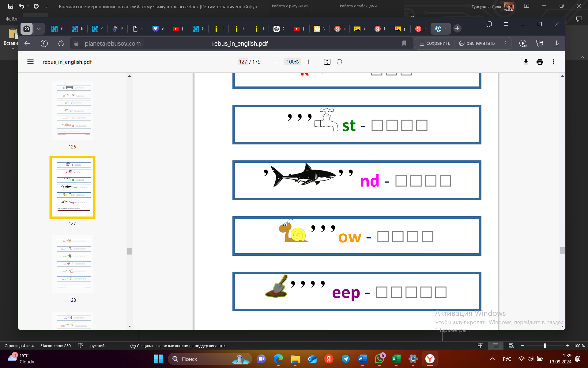Open more options beside распечатать button
This screenshot has width=588, height=368.
click(505, 43)
